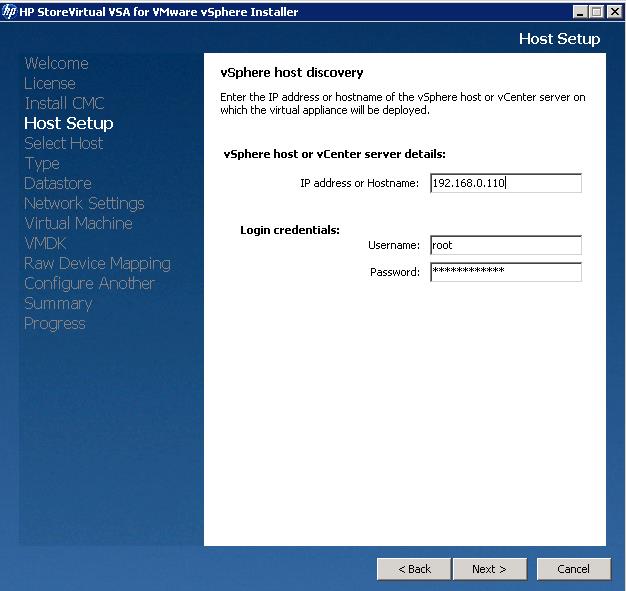626x591 pixels.
Task: Go to the Next step
Action: [x=489, y=569]
